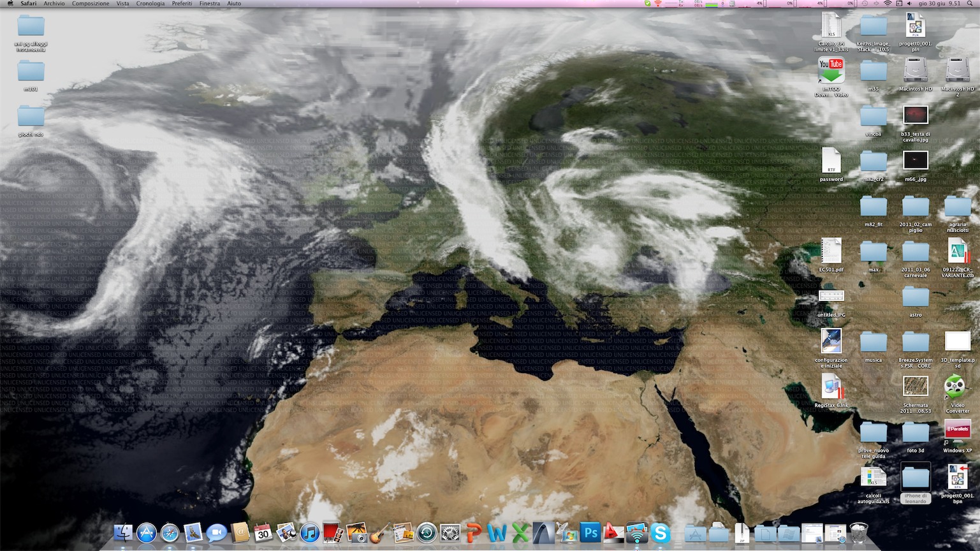Select the Macintosh HD drive icon
Image resolution: width=980 pixels, height=551 pixels.
click(x=916, y=70)
